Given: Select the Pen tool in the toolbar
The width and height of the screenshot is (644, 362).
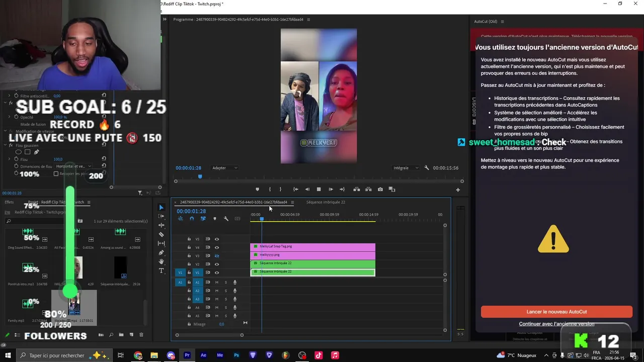Looking at the screenshot, I should pyautogui.click(x=161, y=252).
